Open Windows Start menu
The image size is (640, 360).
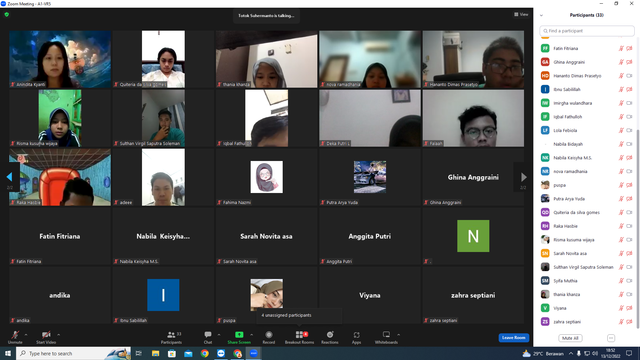8,353
